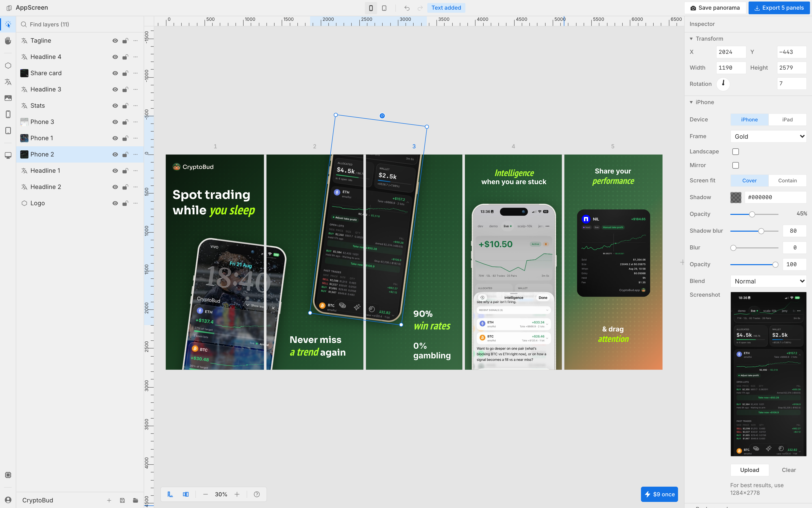Click Save panorama button

[x=715, y=8]
